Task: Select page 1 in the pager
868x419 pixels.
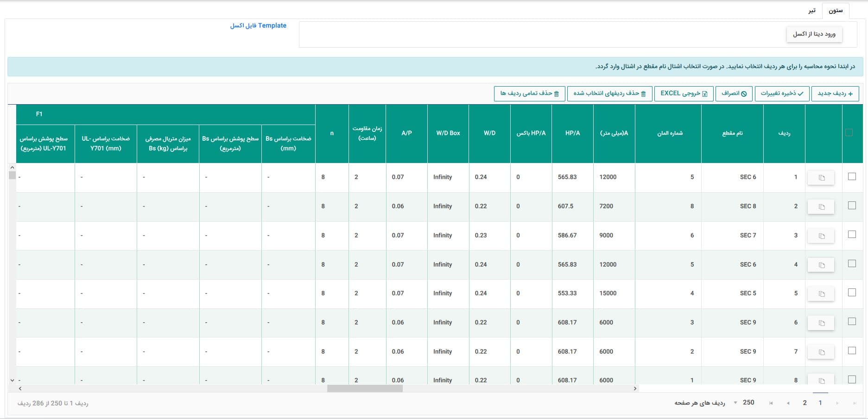Action: tap(820, 403)
